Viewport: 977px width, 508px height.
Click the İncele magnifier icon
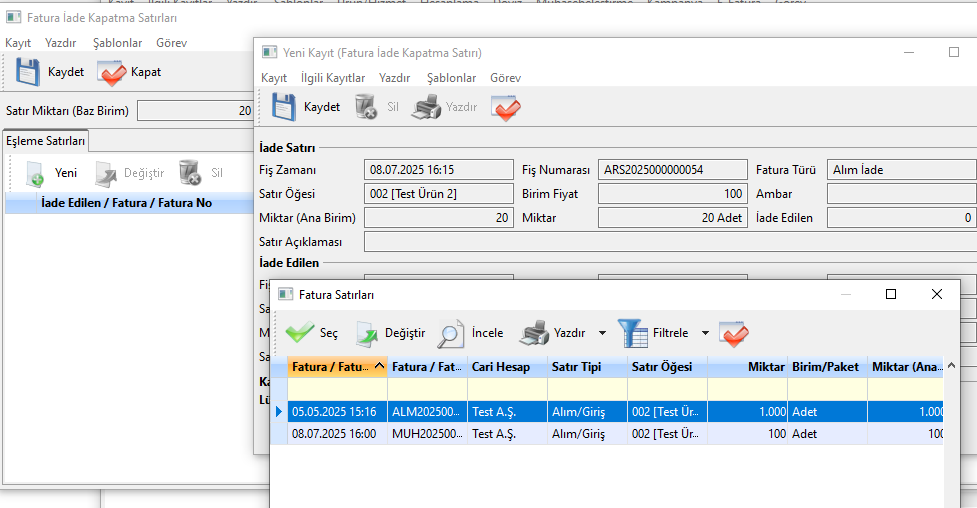[x=451, y=333]
